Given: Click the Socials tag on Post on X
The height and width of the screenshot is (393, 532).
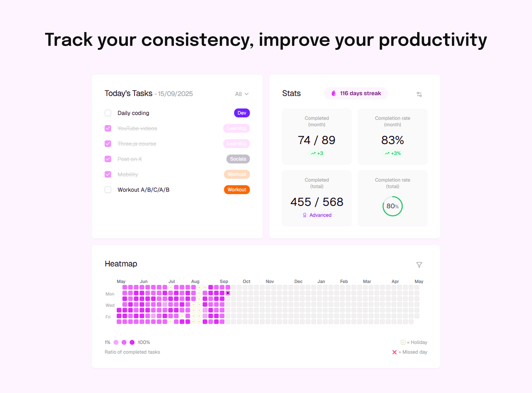Looking at the screenshot, I should [x=238, y=159].
